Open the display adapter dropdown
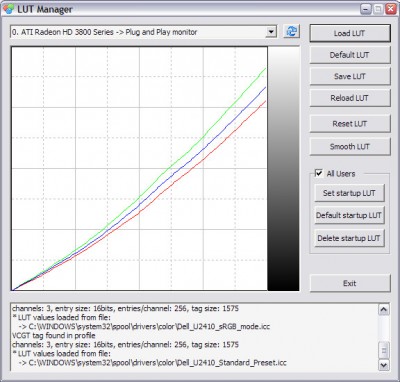This screenshot has height=382, width=400. [x=271, y=32]
